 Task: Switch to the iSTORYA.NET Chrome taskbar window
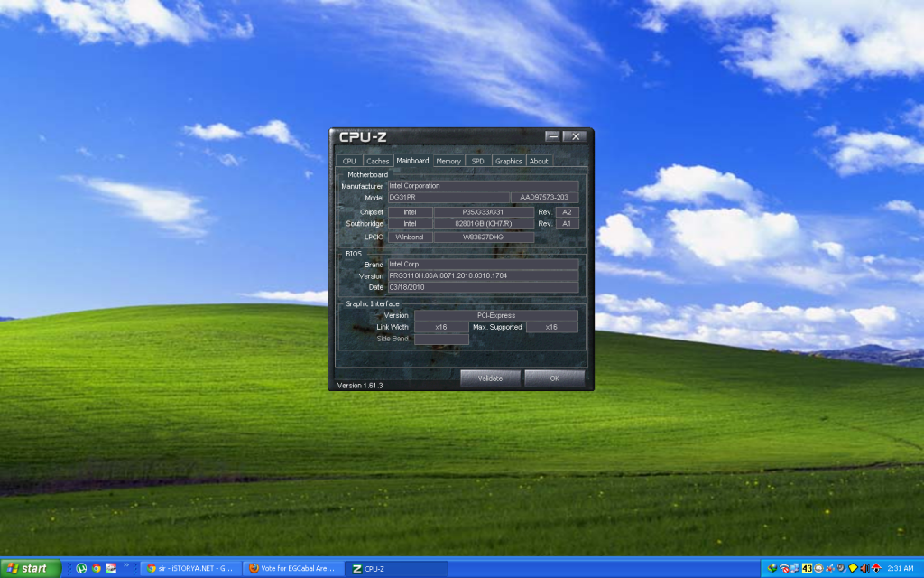191,569
